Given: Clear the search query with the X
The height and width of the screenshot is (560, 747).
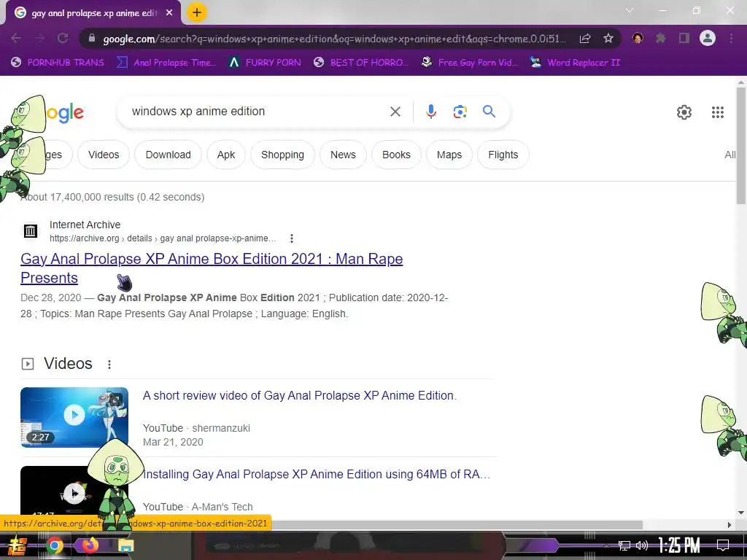Looking at the screenshot, I should pyautogui.click(x=395, y=112).
